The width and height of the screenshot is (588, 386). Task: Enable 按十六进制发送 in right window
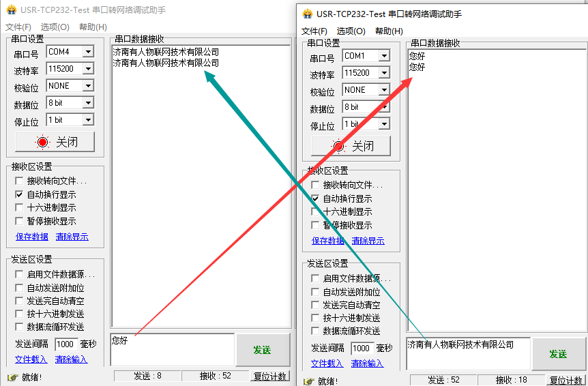point(315,318)
